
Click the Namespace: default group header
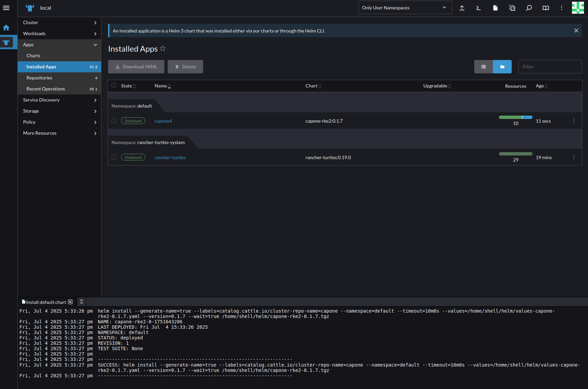[132, 106]
